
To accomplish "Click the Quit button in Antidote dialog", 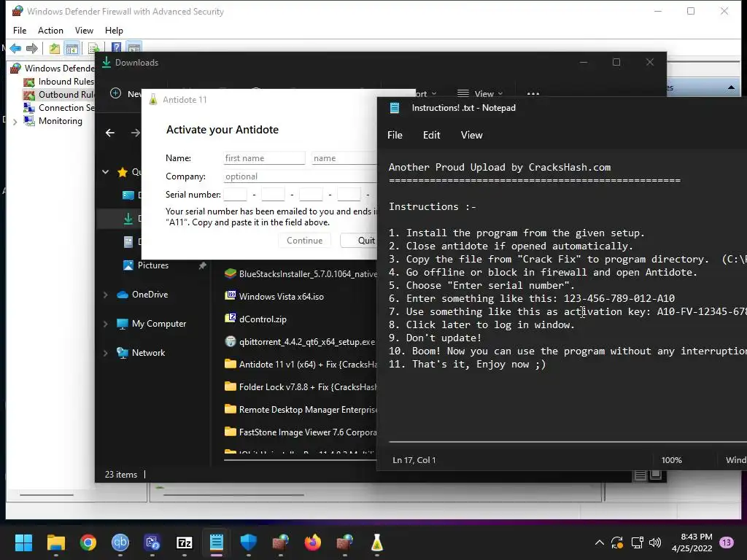I will pos(359,241).
